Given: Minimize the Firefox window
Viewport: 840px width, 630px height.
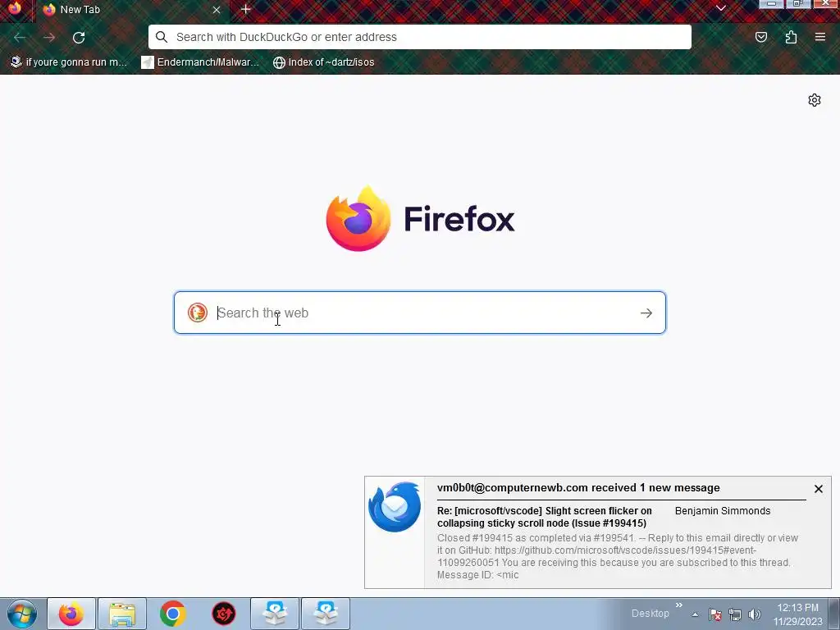Looking at the screenshot, I should click(x=771, y=4).
